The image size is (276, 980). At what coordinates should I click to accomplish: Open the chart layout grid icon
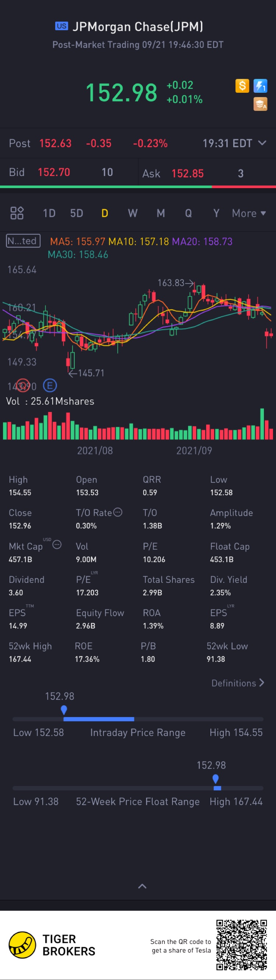tap(17, 213)
